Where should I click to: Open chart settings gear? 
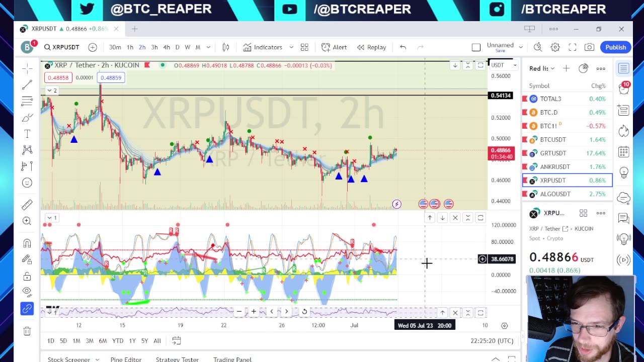point(555,47)
